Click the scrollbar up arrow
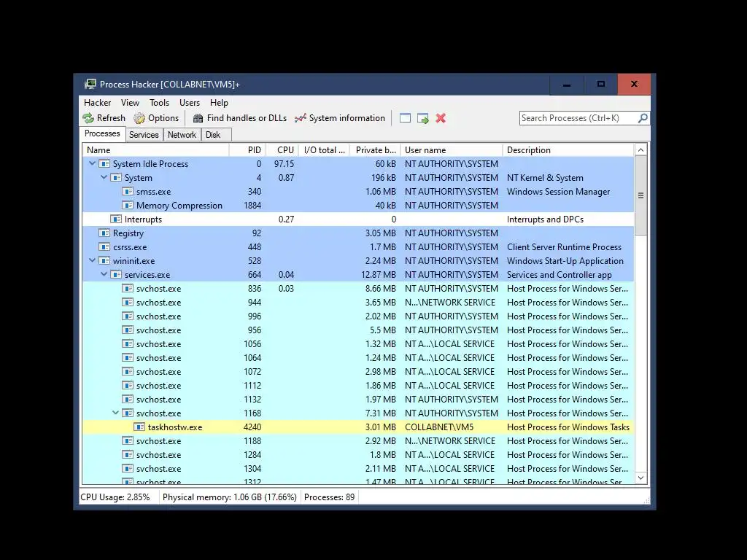 pyautogui.click(x=640, y=150)
